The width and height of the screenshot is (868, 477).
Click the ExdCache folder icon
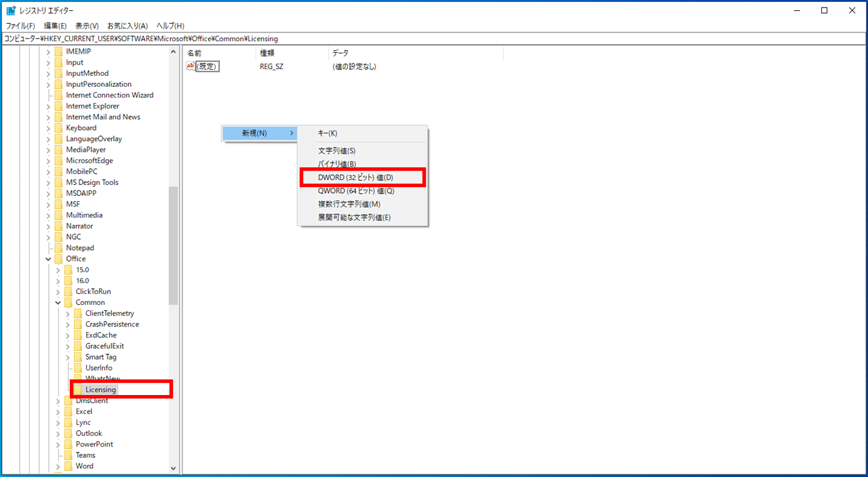click(x=78, y=335)
